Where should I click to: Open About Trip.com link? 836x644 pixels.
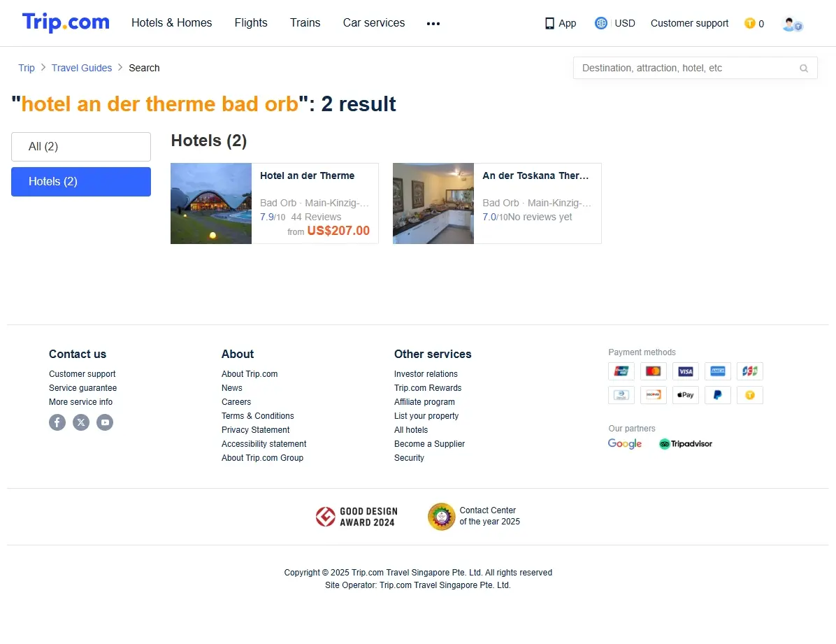pos(250,374)
